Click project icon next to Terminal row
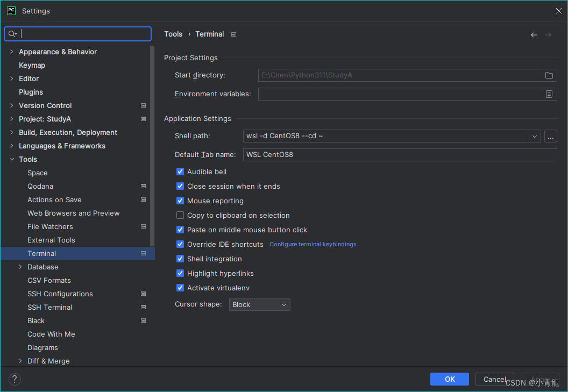This screenshot has height=392, width=568. [144, 253]
